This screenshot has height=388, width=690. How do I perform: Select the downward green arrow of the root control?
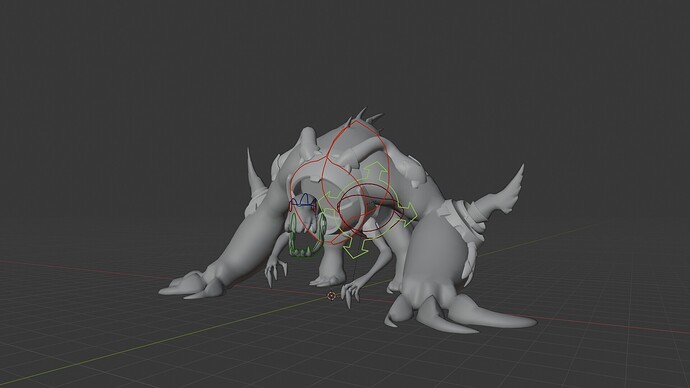355,249
